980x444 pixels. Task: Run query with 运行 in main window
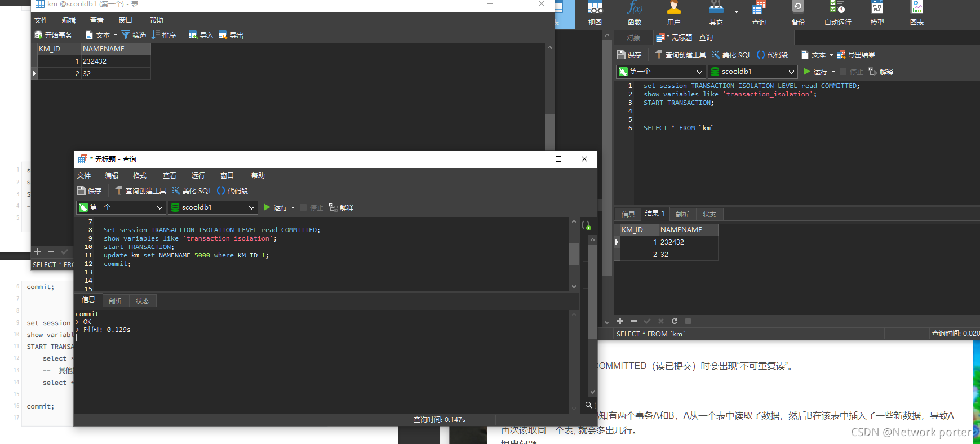[815, 72]
